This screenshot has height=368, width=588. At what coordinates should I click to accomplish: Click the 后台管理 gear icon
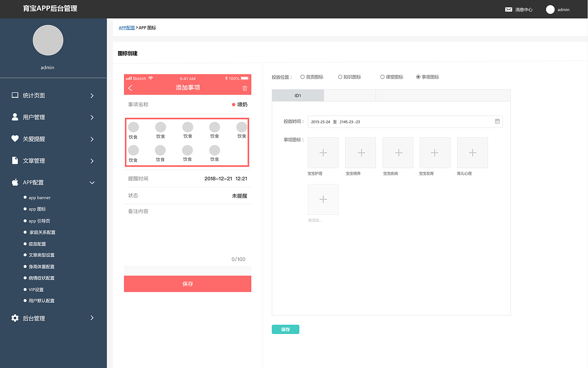(x=15, y=318)
